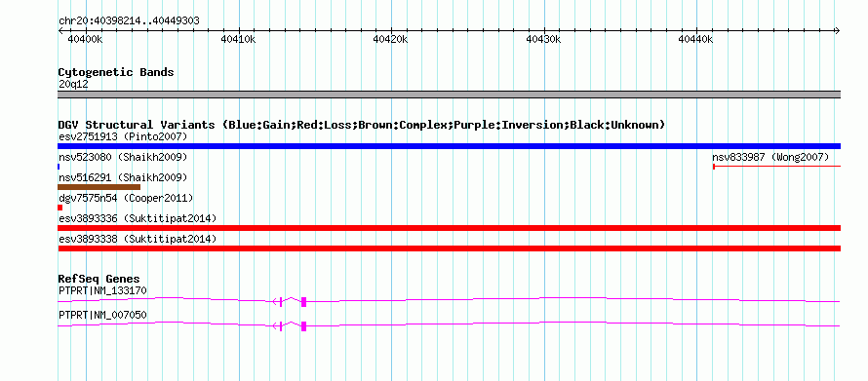The image size is (868, 381).
Task: Select the red esv3893336 loss bar
Action: point(449,228)
